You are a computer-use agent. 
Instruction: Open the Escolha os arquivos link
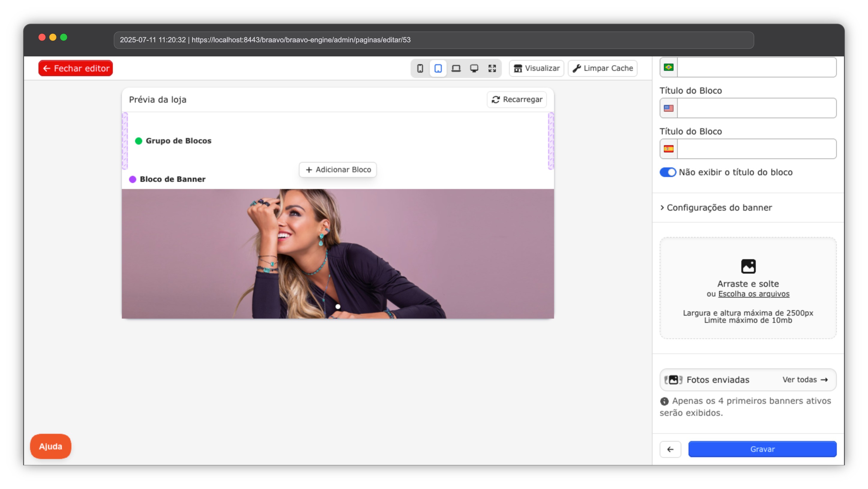(753, 294)
